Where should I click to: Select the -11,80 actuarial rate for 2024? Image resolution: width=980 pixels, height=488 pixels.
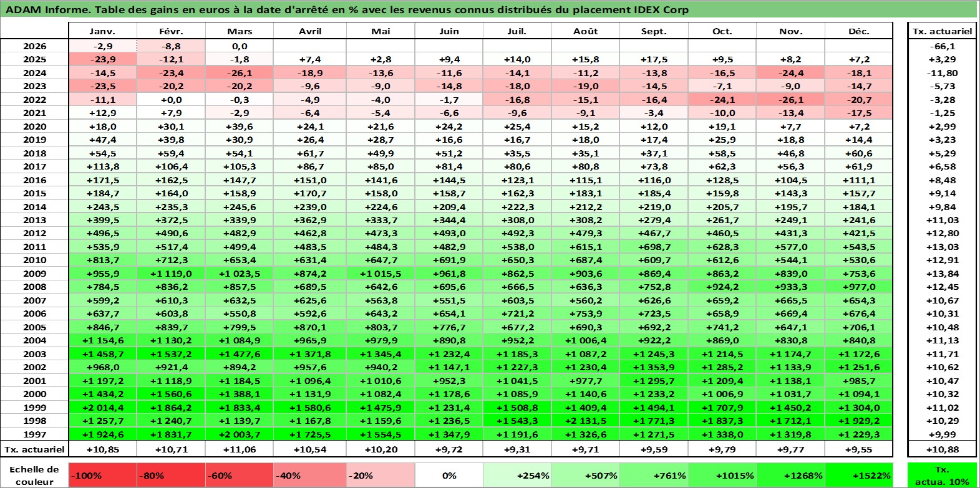click(x=942, y=73)
